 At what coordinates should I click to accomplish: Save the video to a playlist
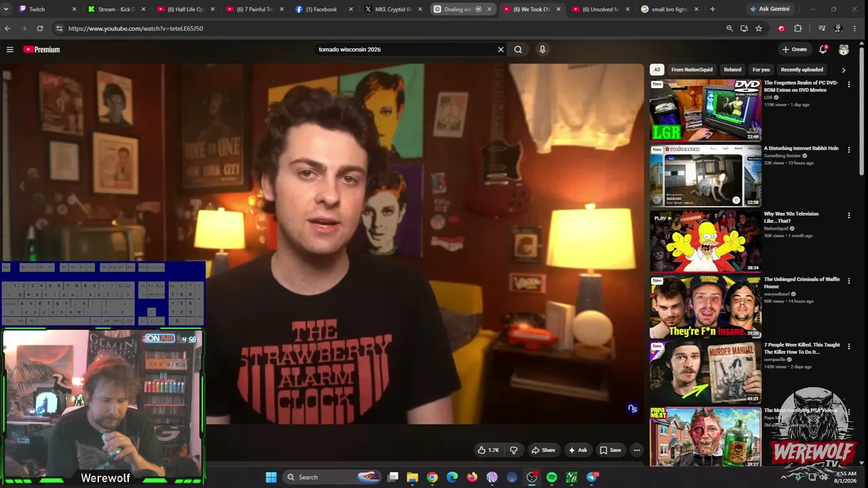[x=610, y=450]
